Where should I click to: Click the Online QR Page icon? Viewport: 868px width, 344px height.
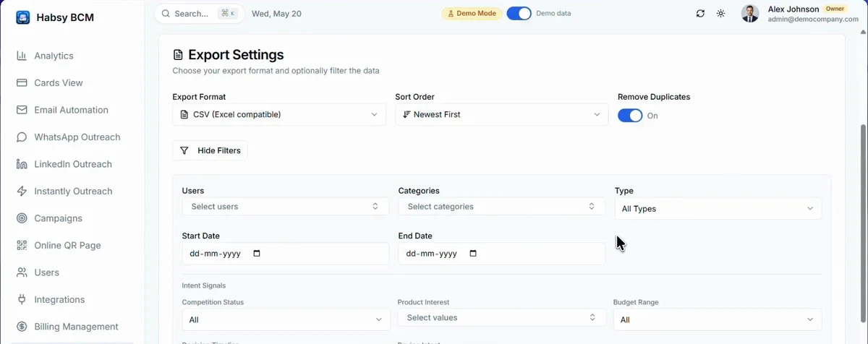[22, 246]
